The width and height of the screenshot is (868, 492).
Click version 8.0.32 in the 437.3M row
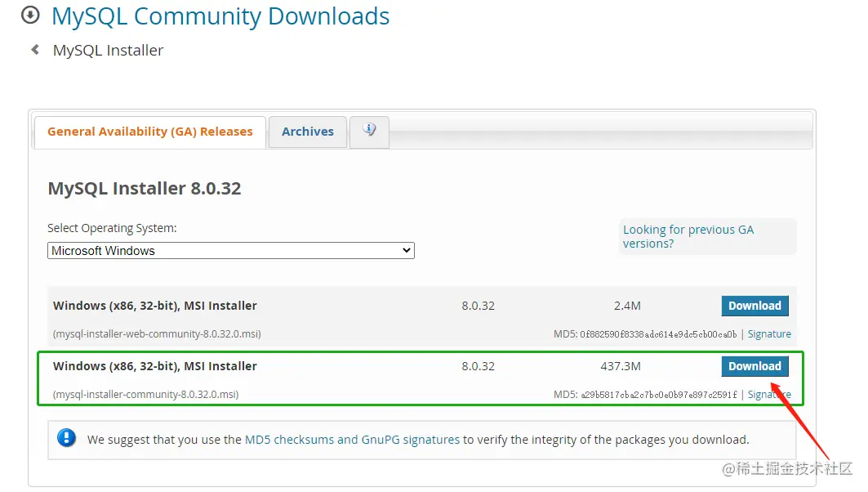[x=479, y=366]
